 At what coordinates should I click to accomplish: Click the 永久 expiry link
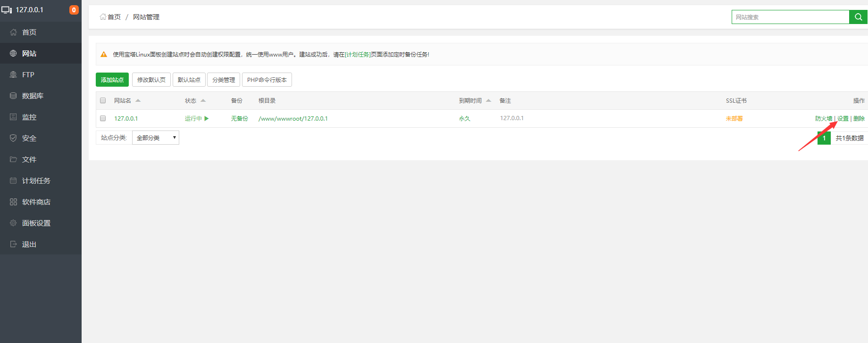click(465, 118)
